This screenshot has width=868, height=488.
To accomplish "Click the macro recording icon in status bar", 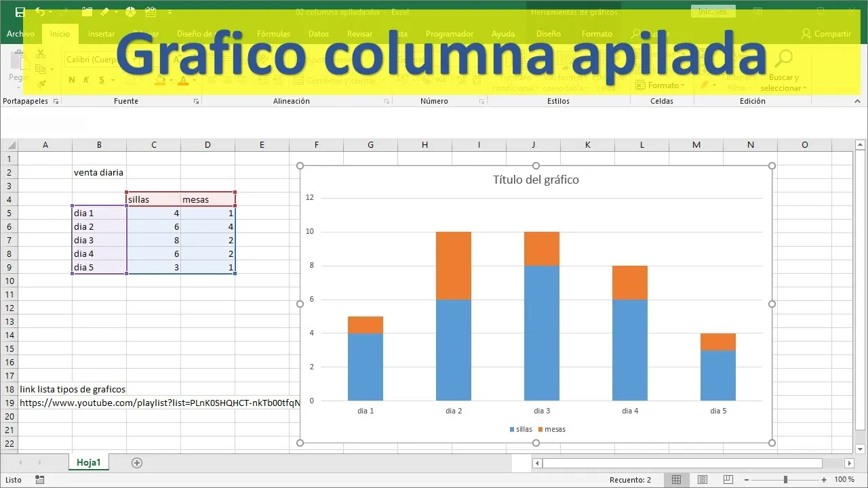I will point(40,480).
